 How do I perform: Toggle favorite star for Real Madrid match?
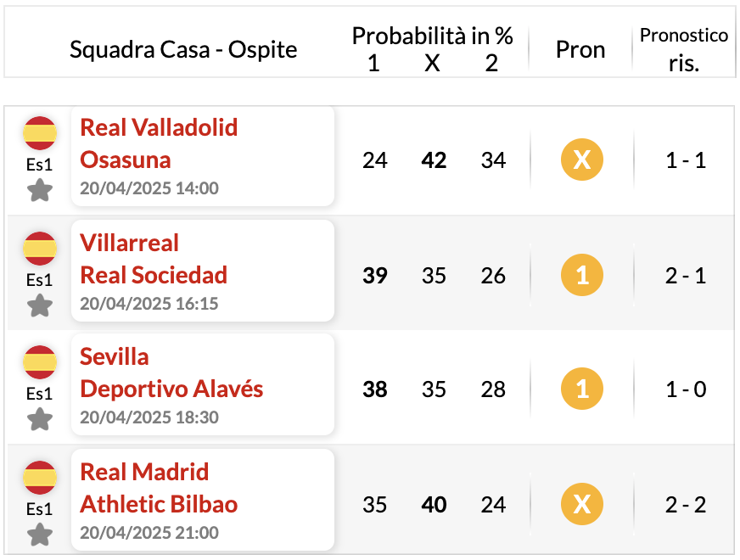40,535
